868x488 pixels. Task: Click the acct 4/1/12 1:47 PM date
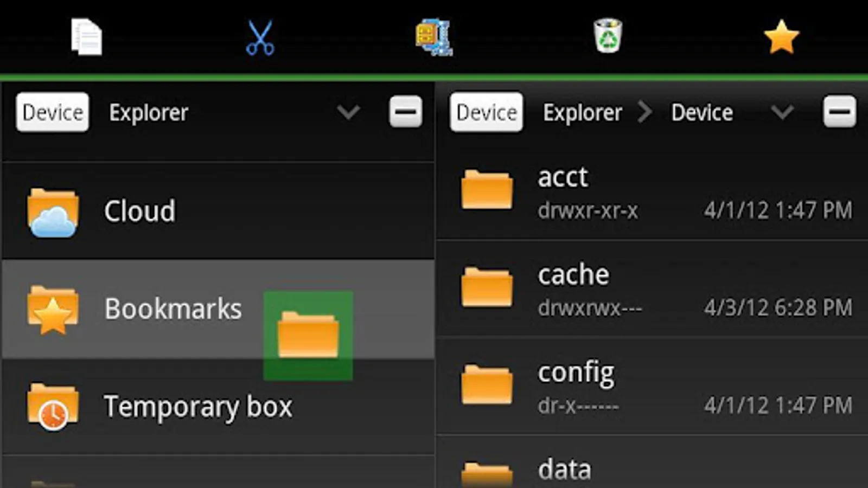click(778, 210)
